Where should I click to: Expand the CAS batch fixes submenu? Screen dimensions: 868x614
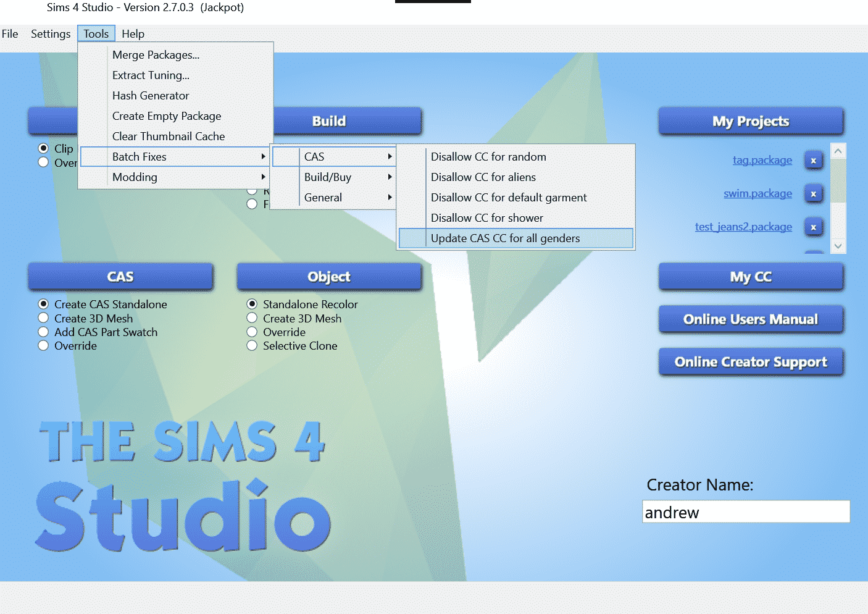point(333,156)
